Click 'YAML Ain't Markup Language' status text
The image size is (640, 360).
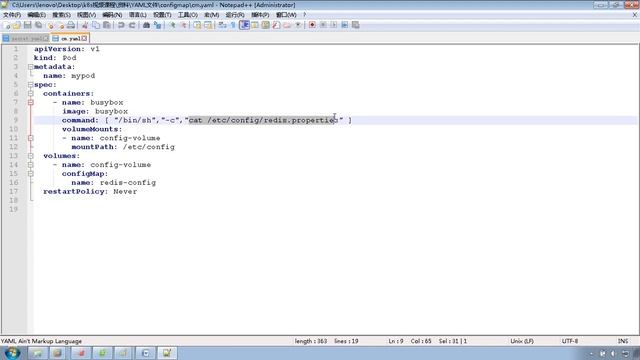pos(41,341)
